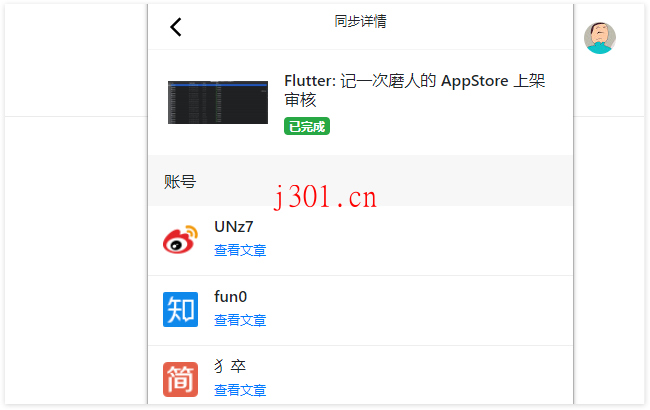Click the Jianshu 简 logo icon

pyautogui.click(x=180, y=379)
